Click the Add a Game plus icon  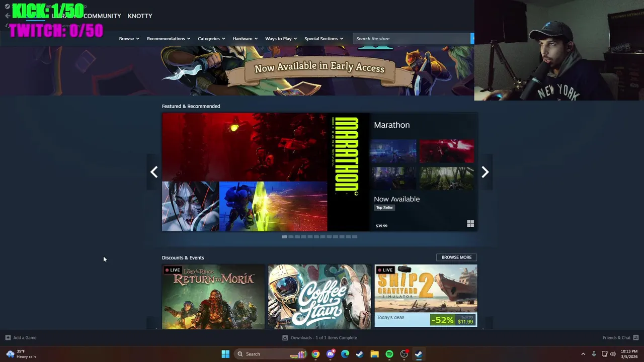tap(8, 338)
